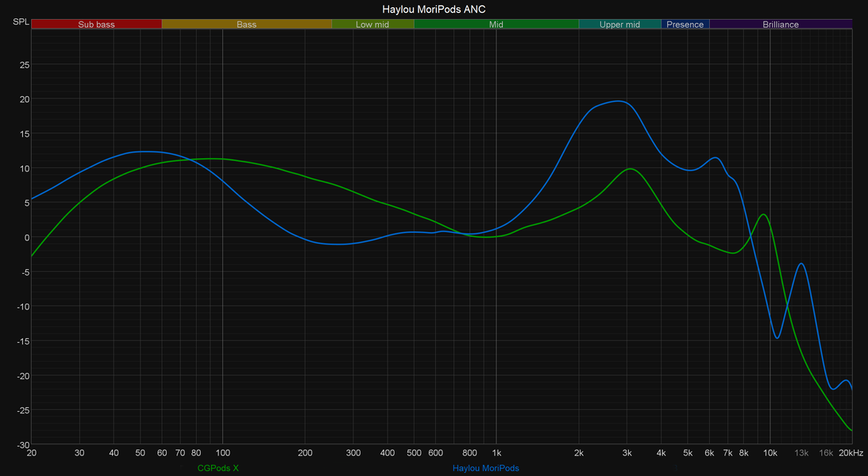868x476 pixels.
Task: Click the -15 SPL axis value
Action: coord(23,342)
